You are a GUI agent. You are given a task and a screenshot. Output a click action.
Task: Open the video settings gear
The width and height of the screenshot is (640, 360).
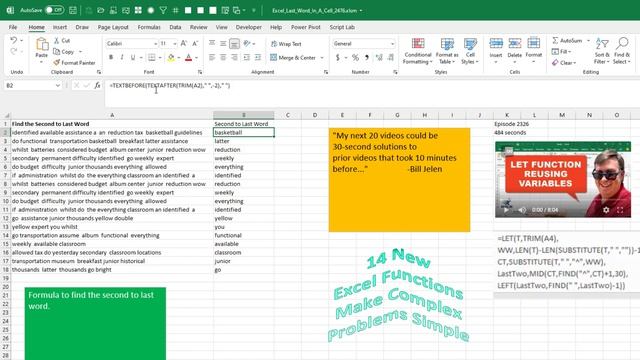click(x=606, y=210)
